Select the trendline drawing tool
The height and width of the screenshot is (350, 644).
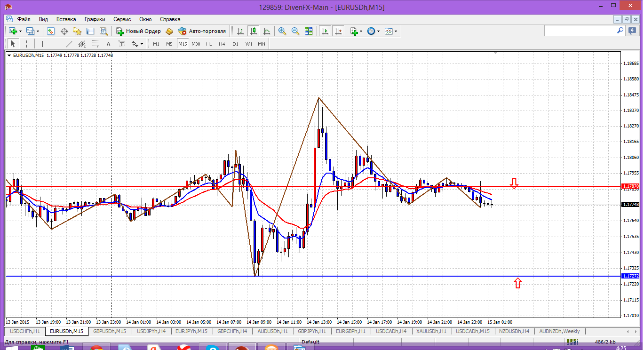(x=69, y=44)
